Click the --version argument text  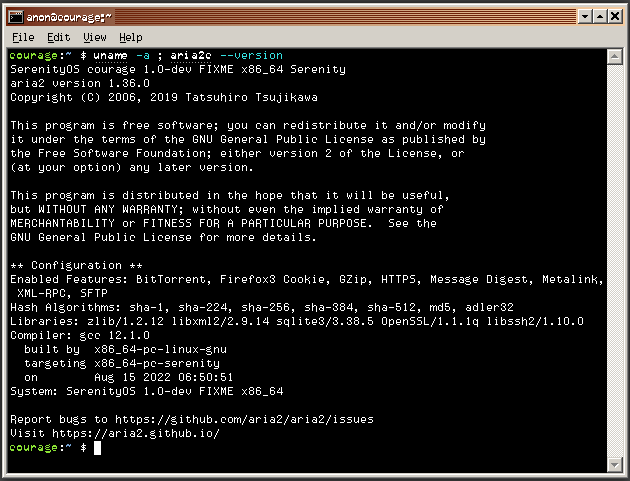(252, 55)
